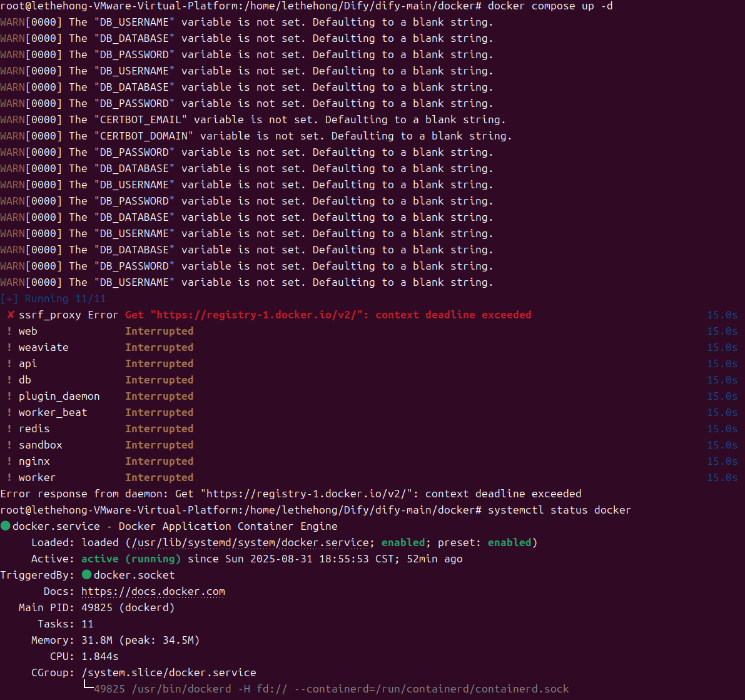Select the Main PID 49825 value
Image resolution: width=745 pixels, height=700 pixels.
98,607
